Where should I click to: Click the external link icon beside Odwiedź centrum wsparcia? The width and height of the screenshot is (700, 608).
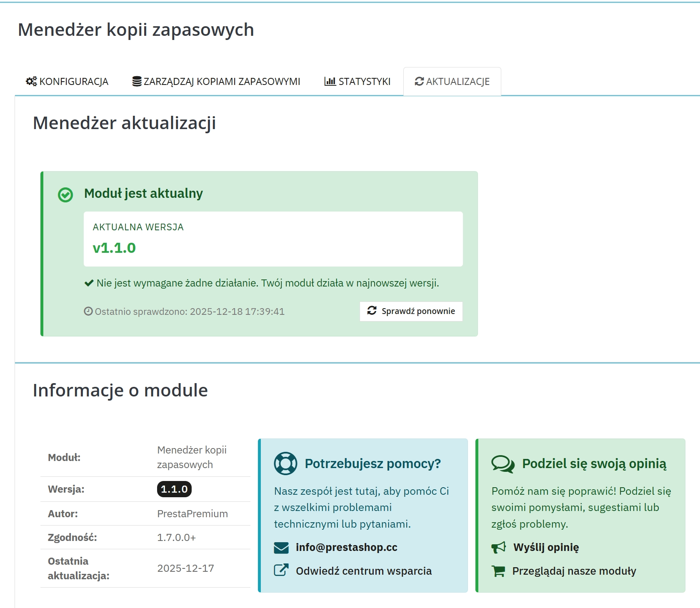coord(282,571)
